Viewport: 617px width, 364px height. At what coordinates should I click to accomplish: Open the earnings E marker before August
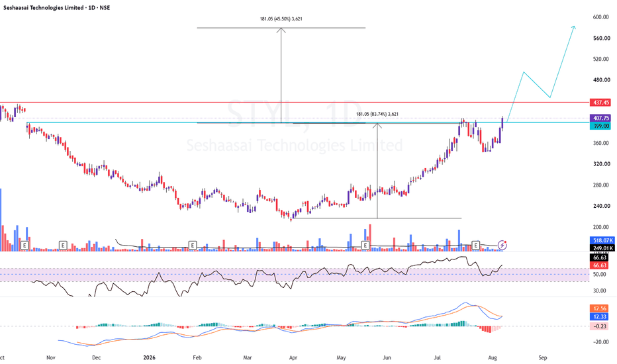click(x=476, y=245)
